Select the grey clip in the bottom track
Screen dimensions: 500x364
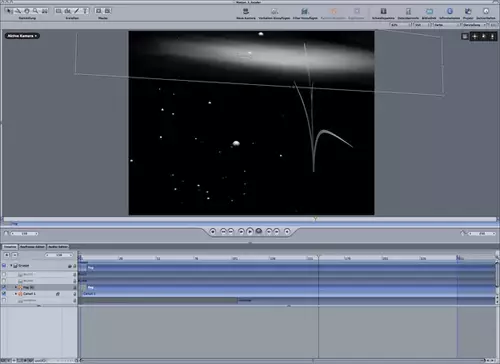tap(158, 301)
